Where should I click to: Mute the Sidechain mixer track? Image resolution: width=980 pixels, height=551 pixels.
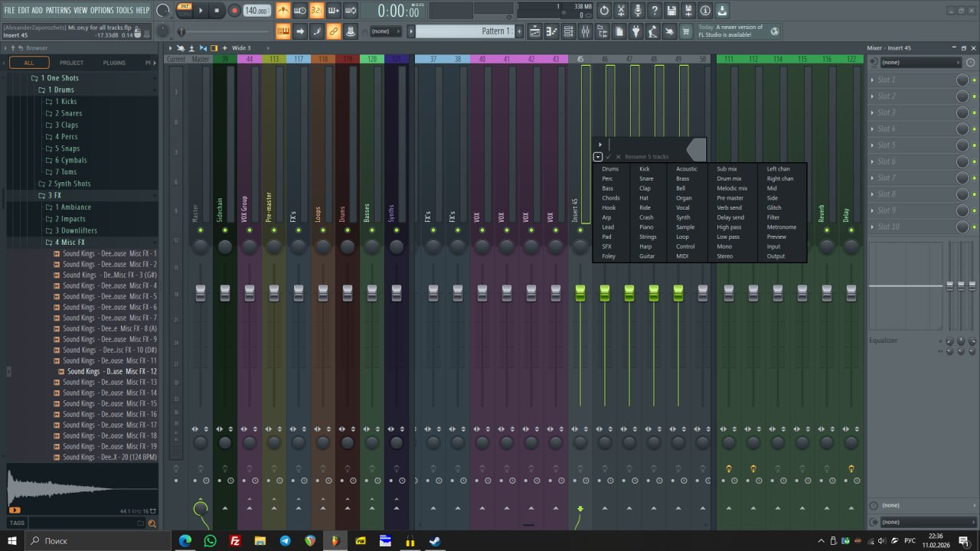[x=225, y=230]
